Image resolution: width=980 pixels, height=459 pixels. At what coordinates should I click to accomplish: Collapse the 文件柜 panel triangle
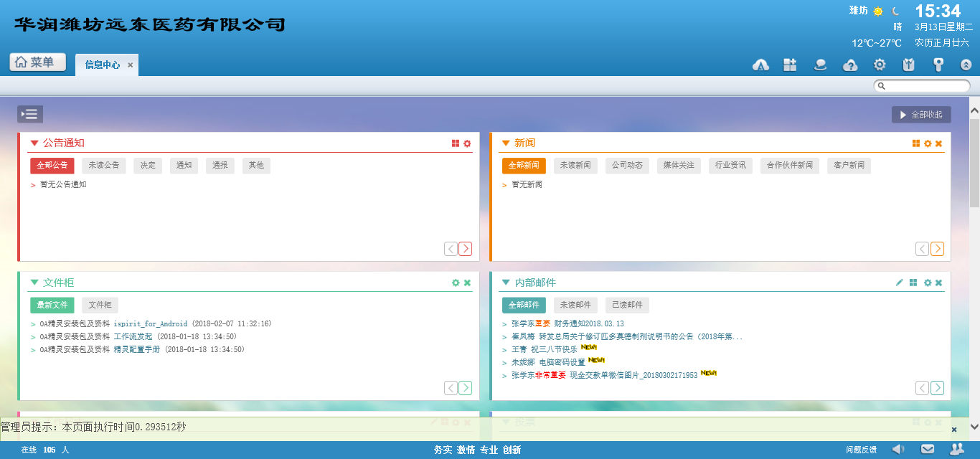click(x=34, y=283)
